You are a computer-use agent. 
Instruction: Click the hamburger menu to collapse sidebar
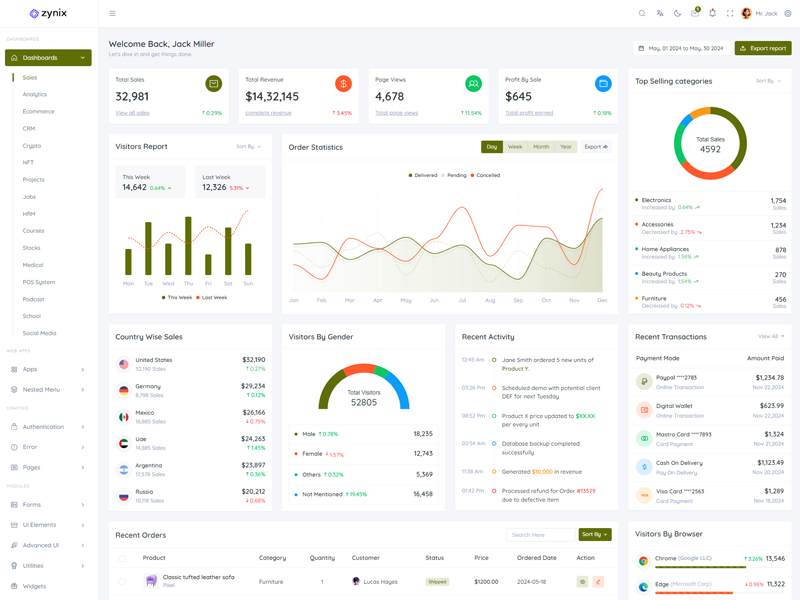click(x=112, y=13)
